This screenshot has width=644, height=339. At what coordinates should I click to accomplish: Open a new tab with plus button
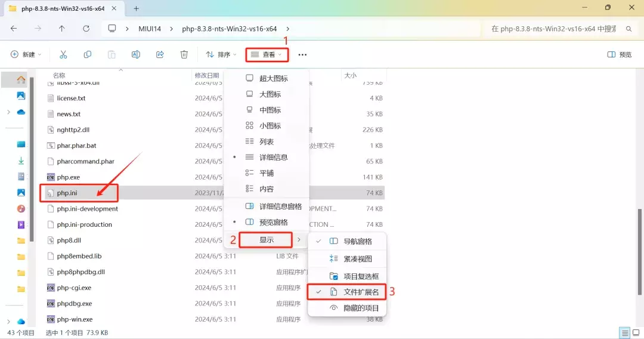click(136, 8)
